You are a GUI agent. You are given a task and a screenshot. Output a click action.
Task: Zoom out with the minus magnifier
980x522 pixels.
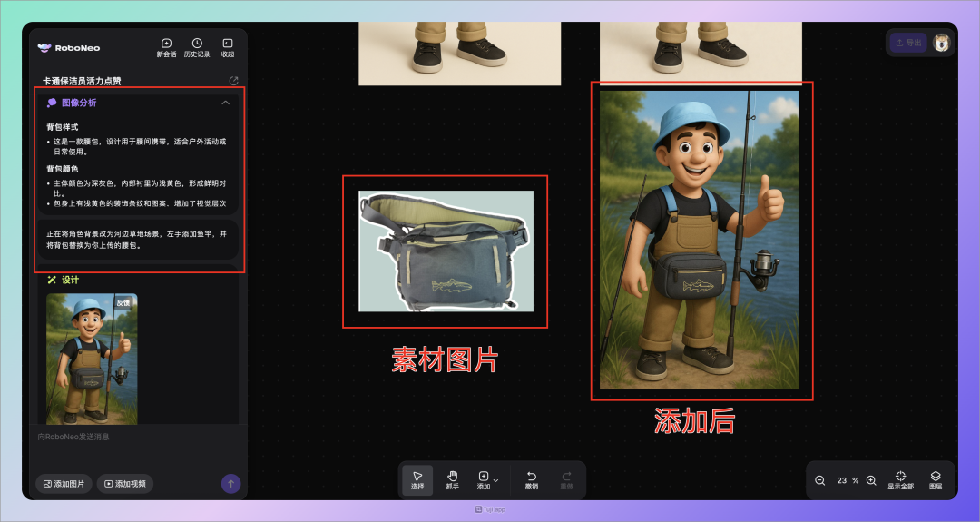click(x=820, y=480)
